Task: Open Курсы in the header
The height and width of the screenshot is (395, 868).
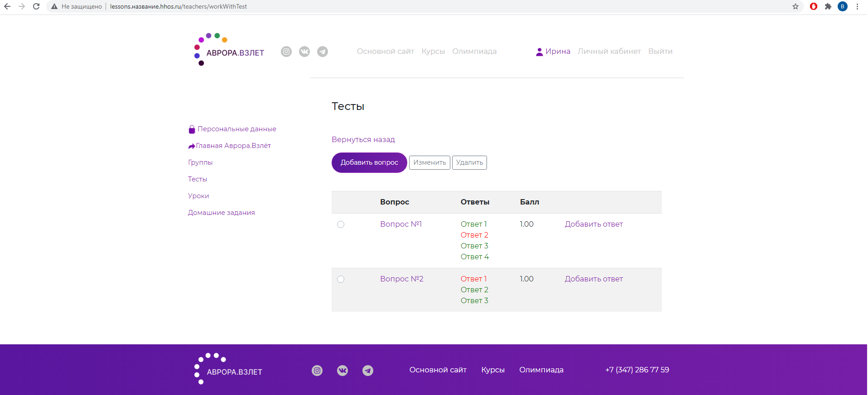Action: tap(433, 52)
